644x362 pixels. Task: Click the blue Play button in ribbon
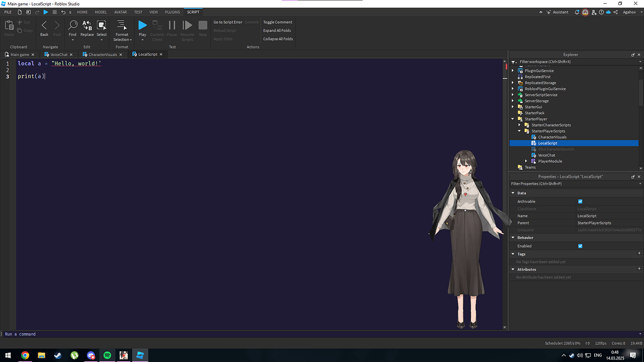point(142,26)
